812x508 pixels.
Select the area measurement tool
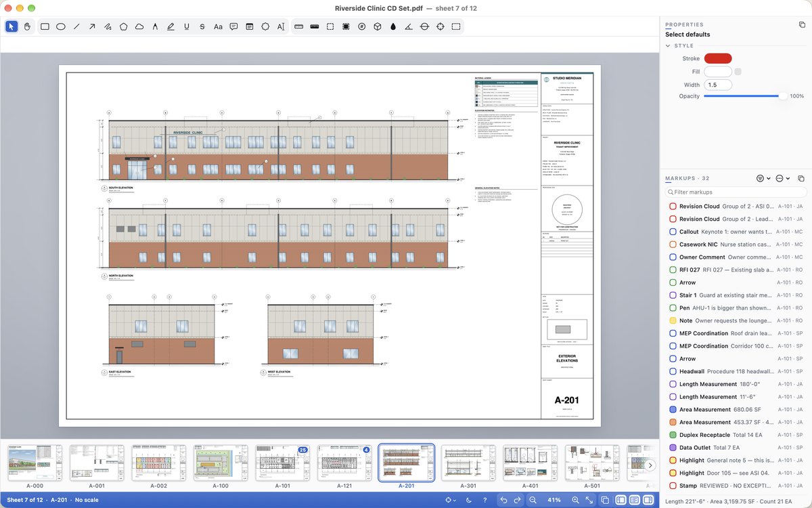coord(330,26)
